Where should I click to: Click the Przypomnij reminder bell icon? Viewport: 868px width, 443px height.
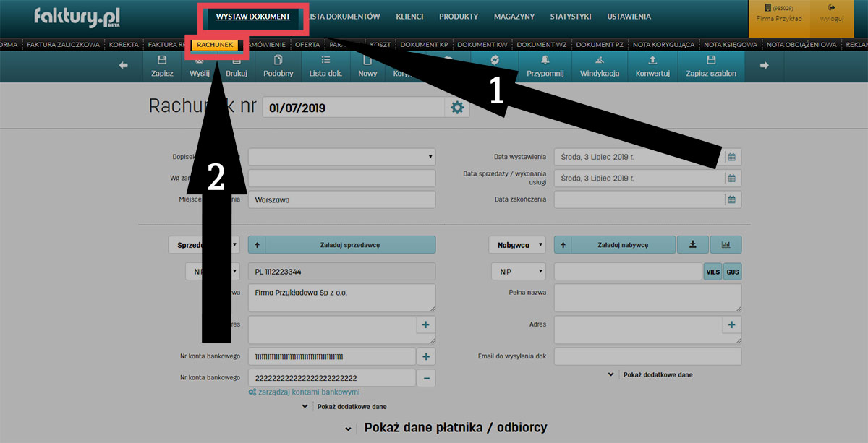(544, 66)
